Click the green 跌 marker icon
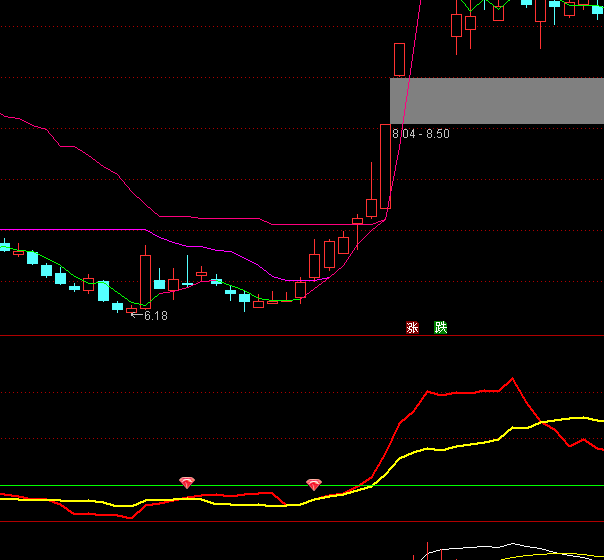 click(x=441, y=327)
